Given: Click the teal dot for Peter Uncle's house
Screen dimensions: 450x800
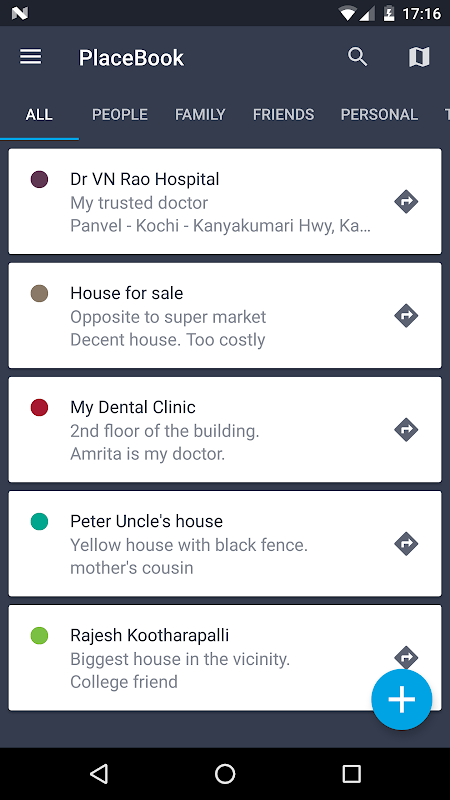Looking at the screenshot, I should click(39, 522).
